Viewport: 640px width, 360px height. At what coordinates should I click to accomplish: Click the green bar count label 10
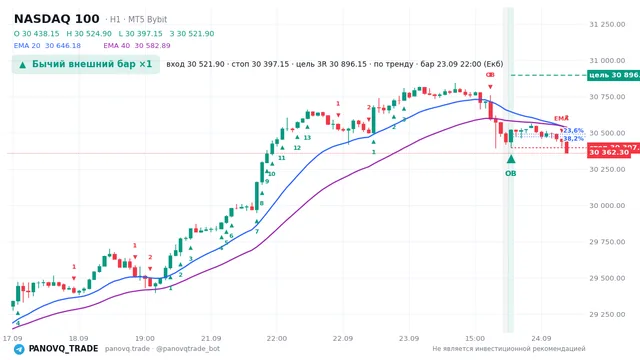point(272,174)
